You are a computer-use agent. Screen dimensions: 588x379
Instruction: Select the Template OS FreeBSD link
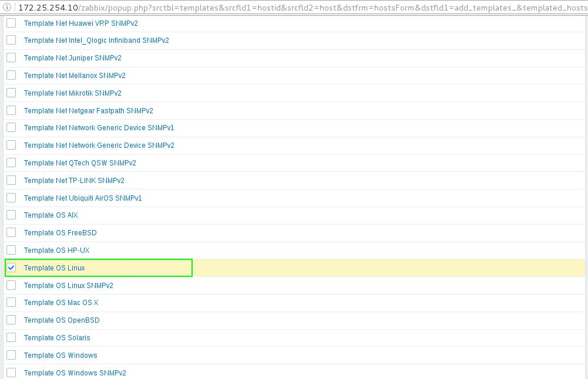tap(60, 233)
